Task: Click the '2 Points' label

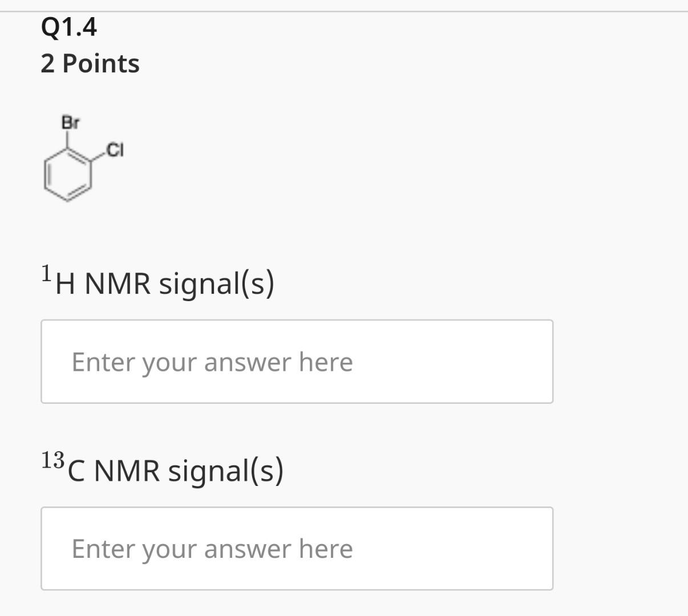Action: 90,63
